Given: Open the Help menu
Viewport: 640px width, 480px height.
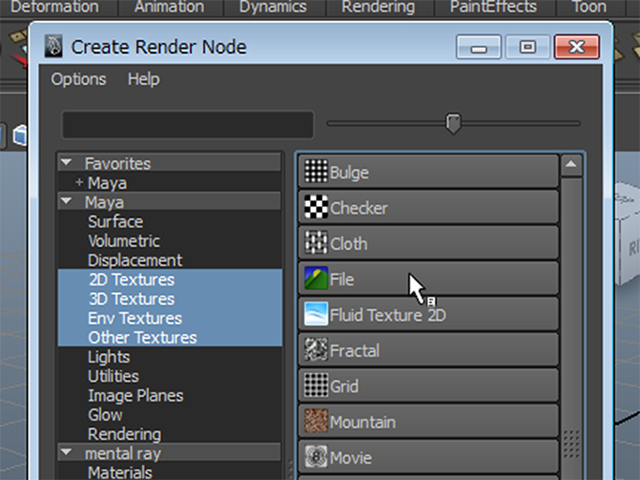Looking at the screenshot, I should coord(143,79).
